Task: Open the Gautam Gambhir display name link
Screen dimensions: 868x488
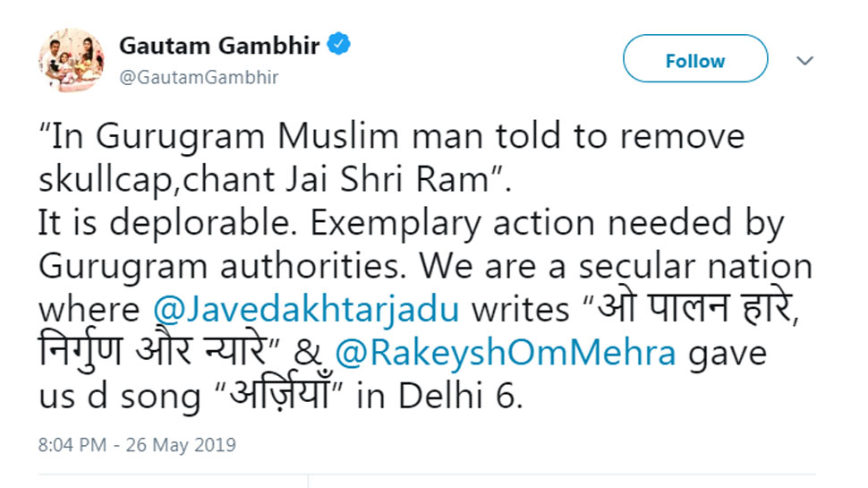Action: (219, 46)
